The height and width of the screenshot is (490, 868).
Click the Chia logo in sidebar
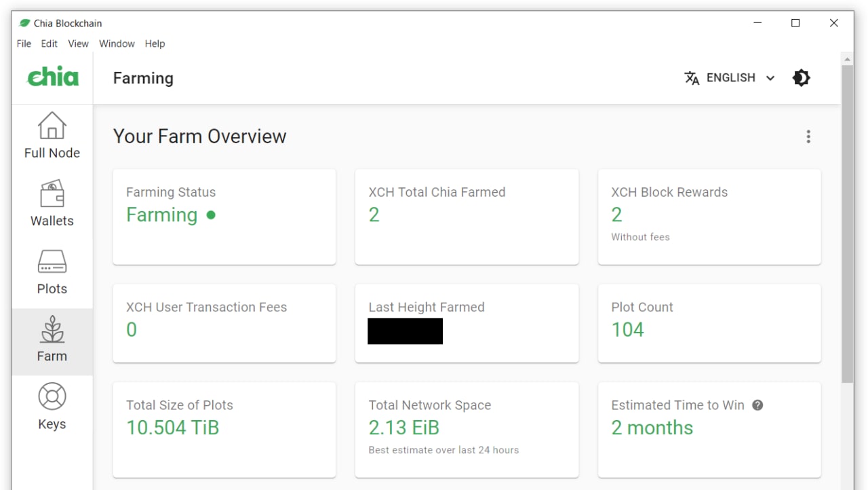pyautogui.click(x=53, y=77)
